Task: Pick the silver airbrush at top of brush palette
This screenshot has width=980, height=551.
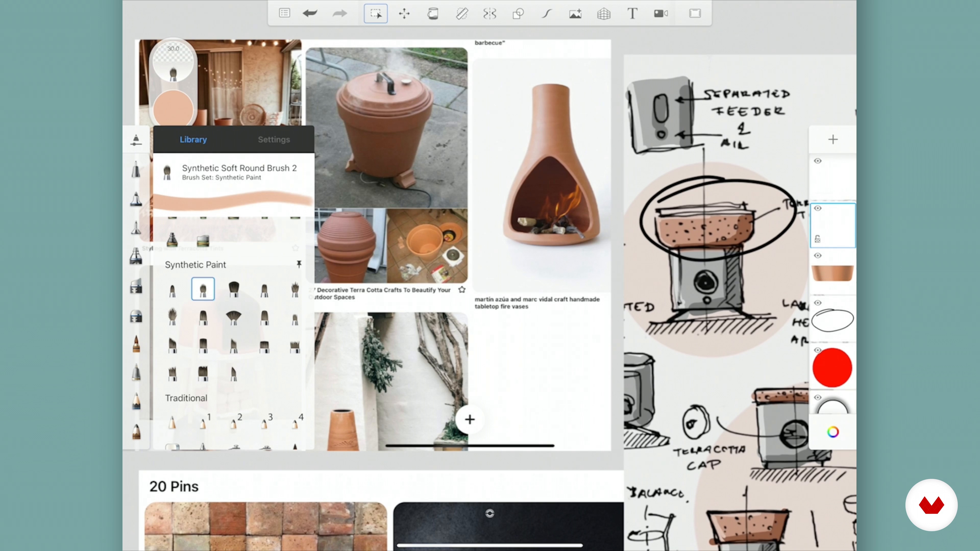Action: pos(136,169)
